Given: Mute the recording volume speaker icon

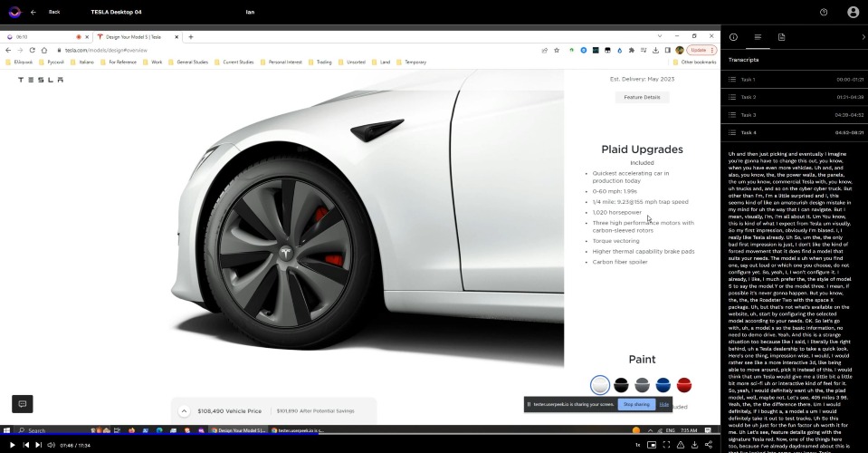Looking at the screenshot, I should tap(51, 445).
